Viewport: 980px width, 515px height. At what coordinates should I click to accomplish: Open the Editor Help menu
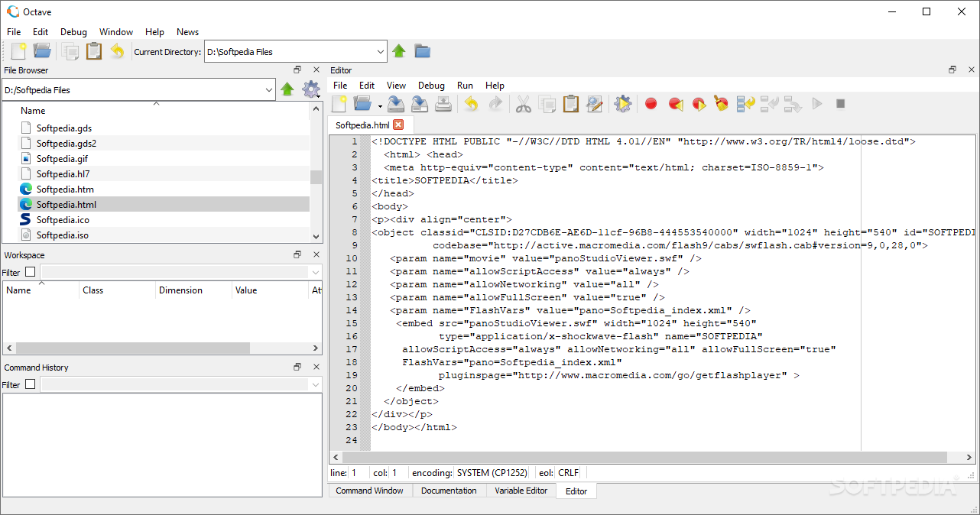[495, 86]
